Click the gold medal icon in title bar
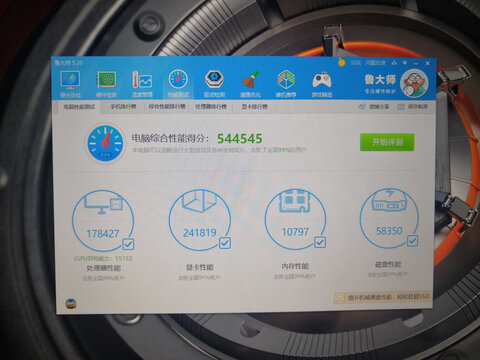Screen dimensions: 480x360 (342, 62)
